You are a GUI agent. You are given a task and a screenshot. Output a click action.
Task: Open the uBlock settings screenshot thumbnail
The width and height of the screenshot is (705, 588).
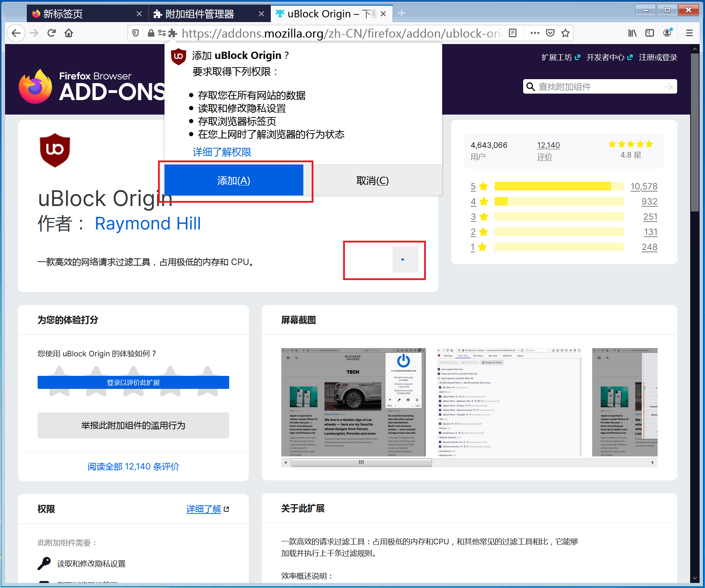tap(509, 402)
